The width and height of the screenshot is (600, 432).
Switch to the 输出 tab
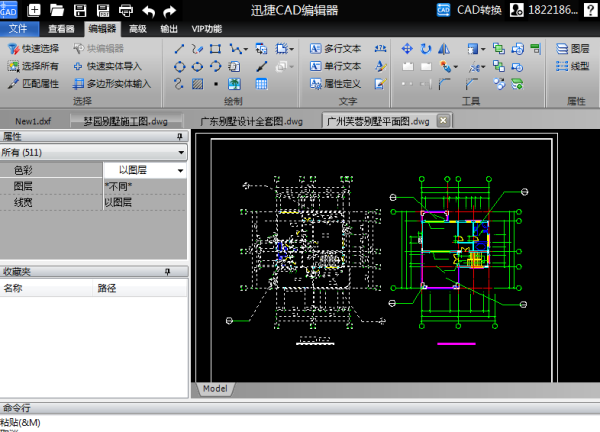(x=169, y=29)
